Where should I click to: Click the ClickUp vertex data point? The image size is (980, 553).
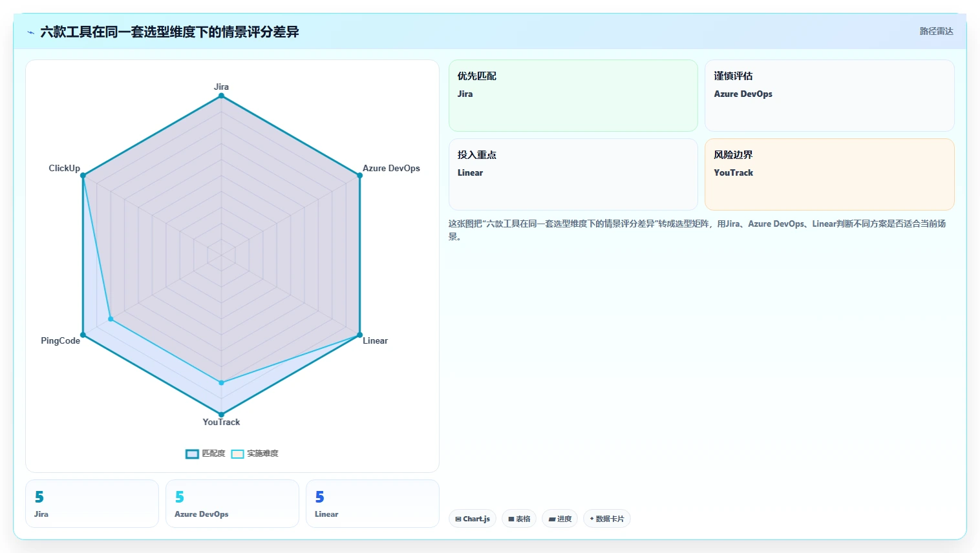[x=83, y=175]
